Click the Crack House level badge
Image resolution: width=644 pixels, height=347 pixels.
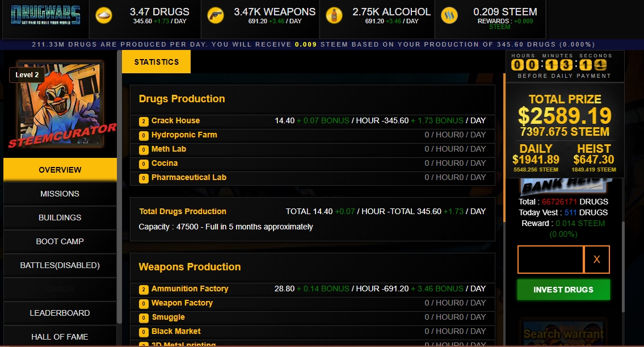(x=144, y=122)
